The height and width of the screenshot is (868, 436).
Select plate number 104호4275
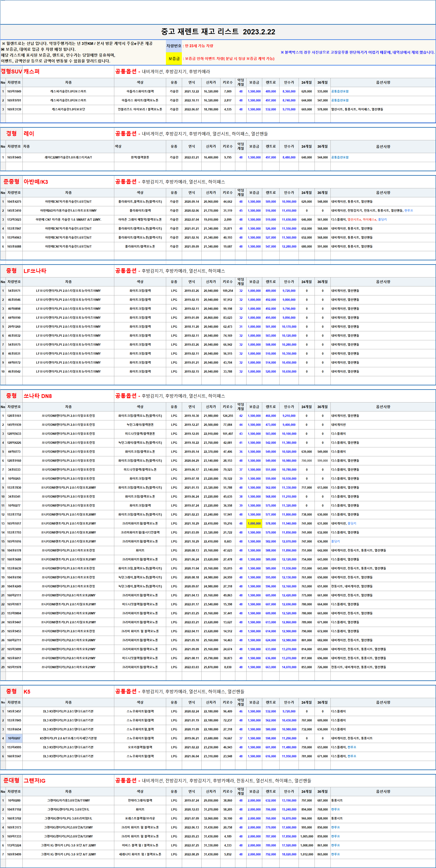(x=14, y=202)
